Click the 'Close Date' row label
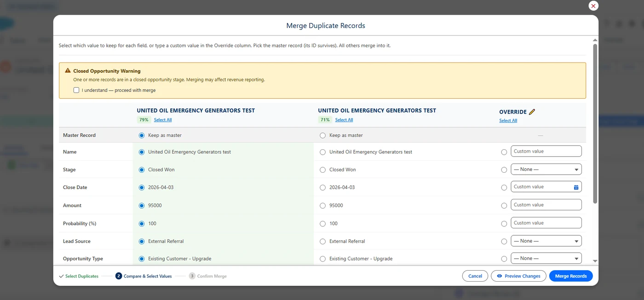This screenshot has width=644, height=300. coord(75,187)
